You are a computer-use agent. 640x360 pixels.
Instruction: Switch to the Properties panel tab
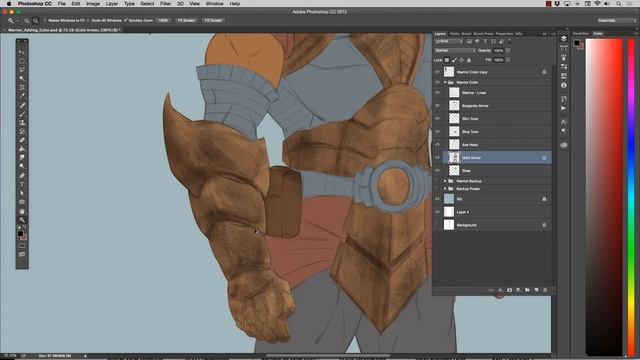coord(504,34)
